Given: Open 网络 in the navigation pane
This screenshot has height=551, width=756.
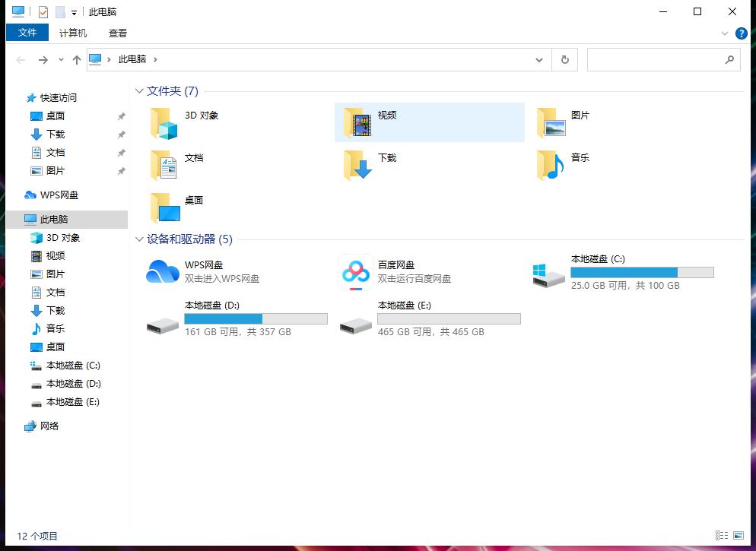Looking at the screenshot, I should point(42,426).
